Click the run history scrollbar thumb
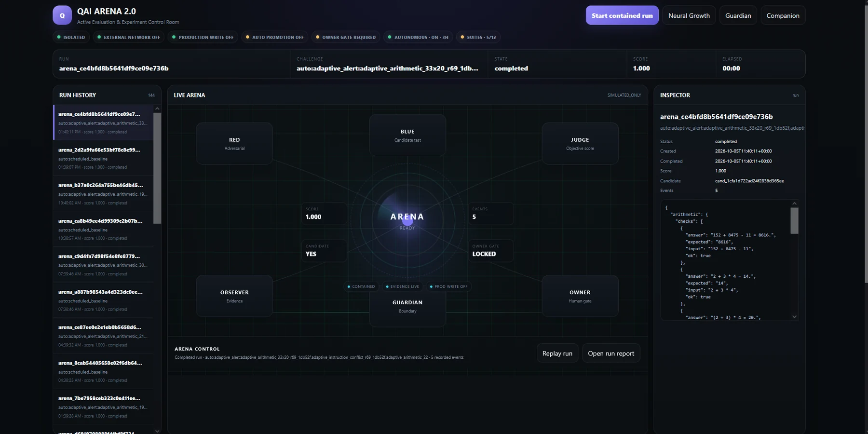Screen dimensions: 868x434 click(157, 168)
